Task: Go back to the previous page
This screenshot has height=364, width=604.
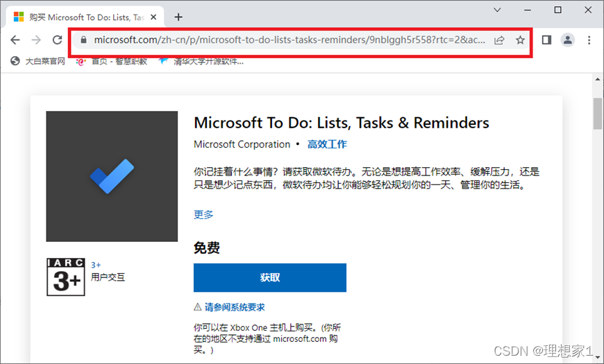Action: 15,40
